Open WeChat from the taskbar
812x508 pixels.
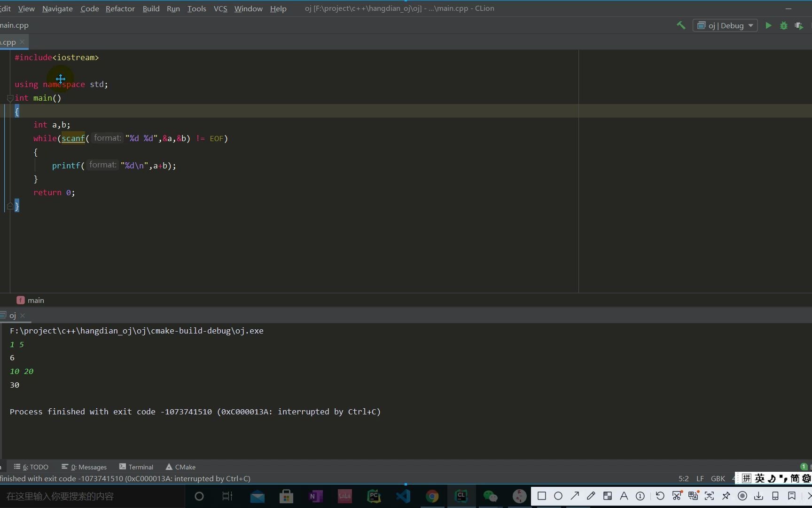pos(490,496)
